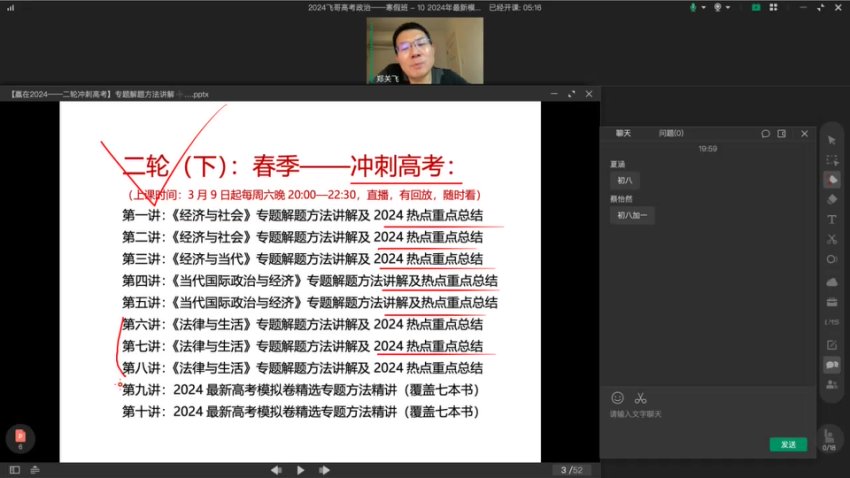Open the cloud save tool
The image size is (850, 478).
831,281
